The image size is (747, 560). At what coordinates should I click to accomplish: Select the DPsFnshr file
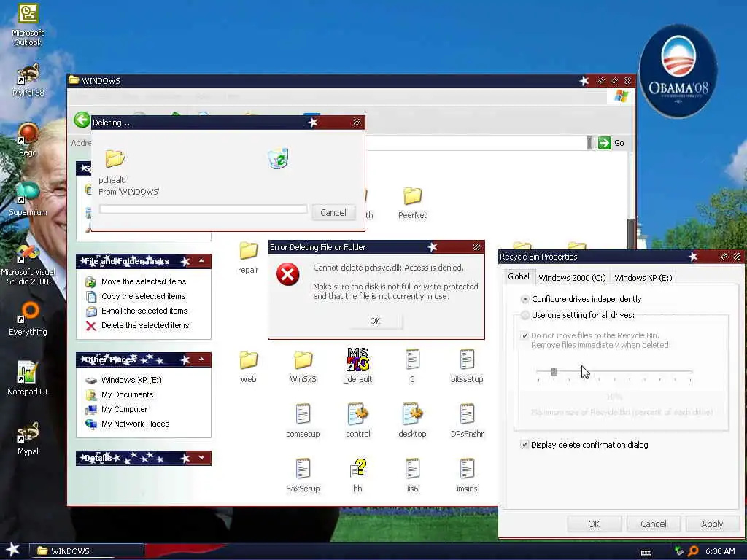point(467,421)
